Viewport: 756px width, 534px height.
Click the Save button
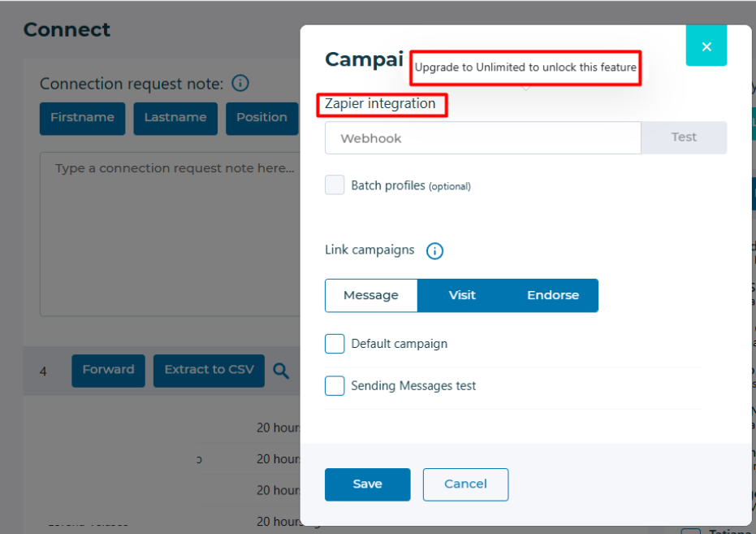[367, 484]
